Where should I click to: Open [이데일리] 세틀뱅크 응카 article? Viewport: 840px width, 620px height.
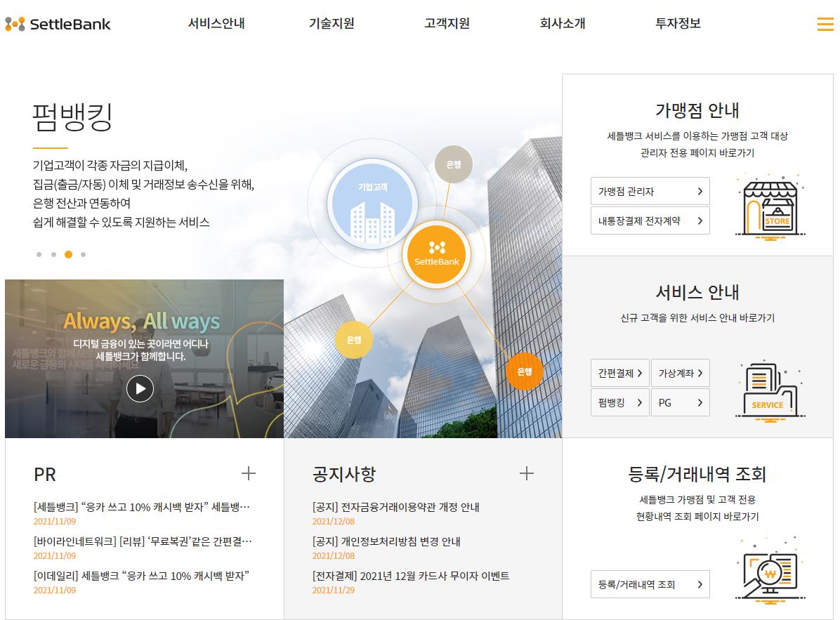(x=141, y=576)
